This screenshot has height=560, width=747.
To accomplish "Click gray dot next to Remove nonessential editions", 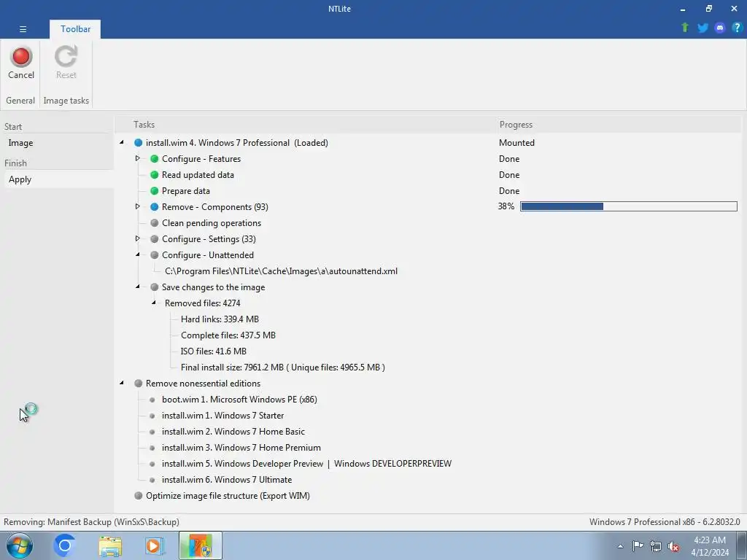I will tap(138, 384).
